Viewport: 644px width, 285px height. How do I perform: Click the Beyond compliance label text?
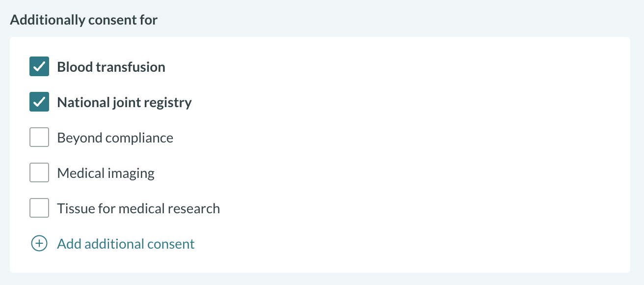(x=115, y=138)
